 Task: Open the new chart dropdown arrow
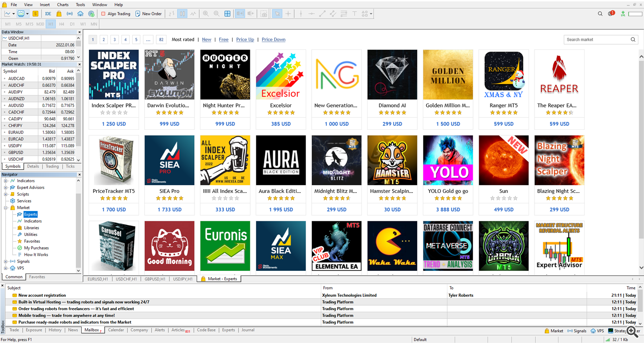[x=13, y=14]
